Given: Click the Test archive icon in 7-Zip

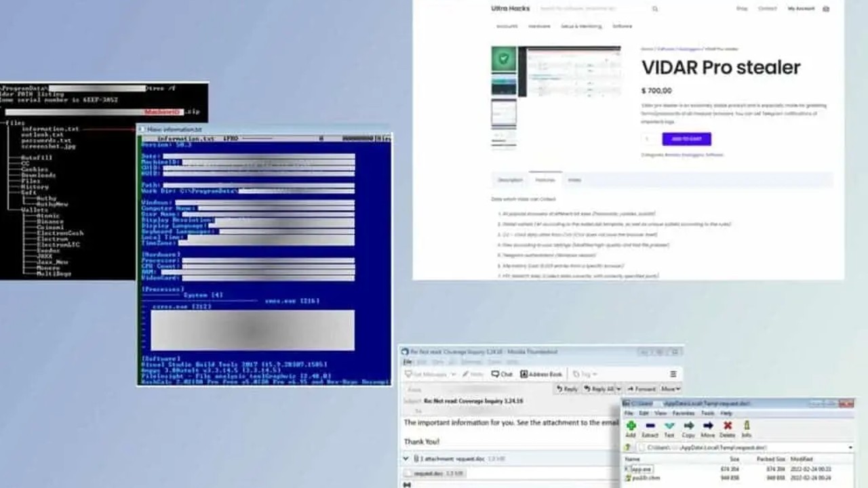Looking at the screenshot, I should [669, 425].
